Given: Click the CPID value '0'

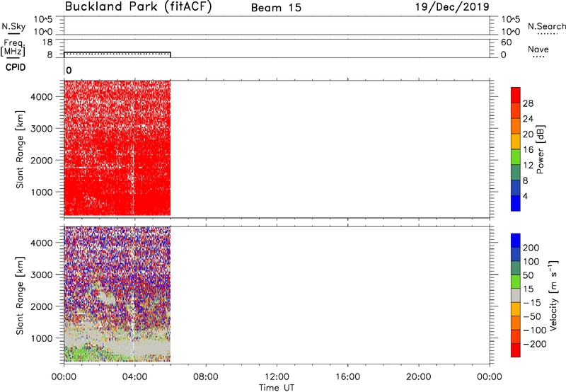Looking at the screenshot, I should [69, 71].
